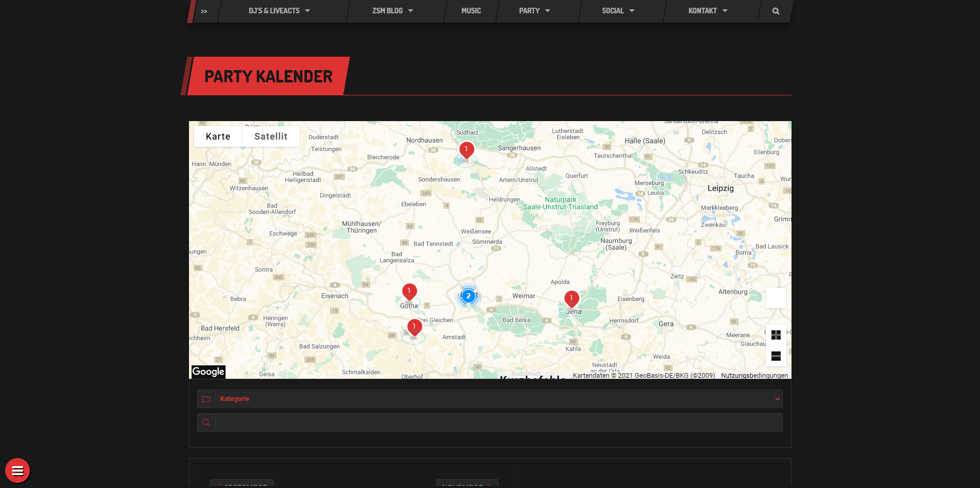
Task: Click the white square map control
Action: click(776, 298)
